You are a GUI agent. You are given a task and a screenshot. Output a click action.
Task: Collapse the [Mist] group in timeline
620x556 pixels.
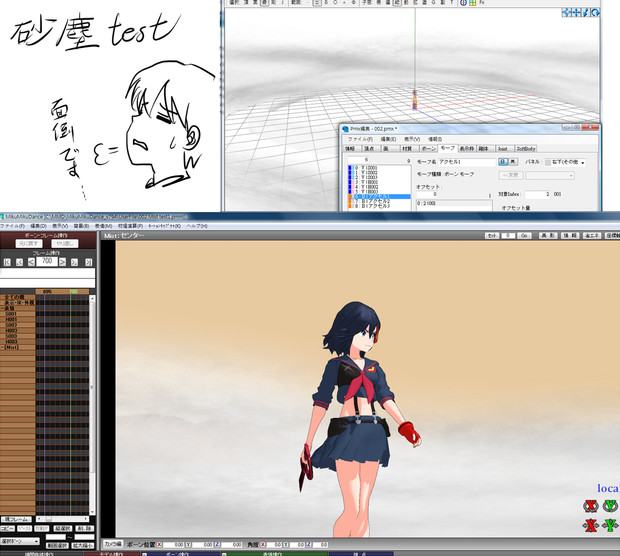(2, 347)
